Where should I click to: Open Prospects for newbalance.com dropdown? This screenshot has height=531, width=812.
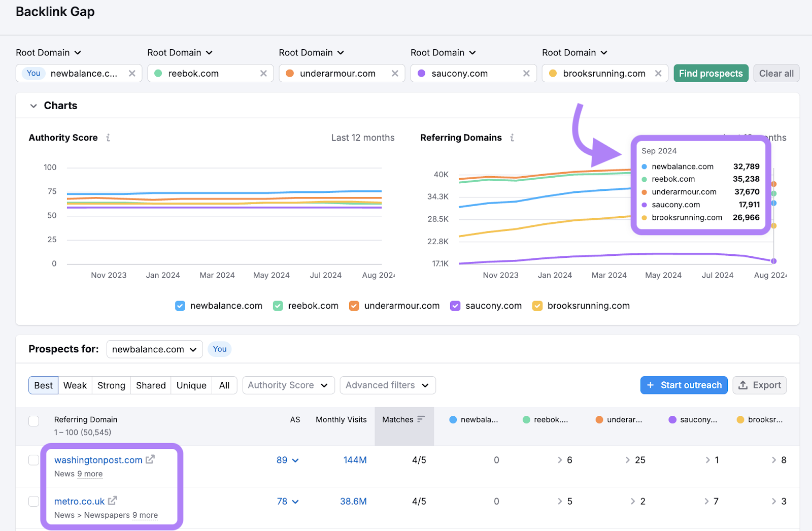coord(154,349)
